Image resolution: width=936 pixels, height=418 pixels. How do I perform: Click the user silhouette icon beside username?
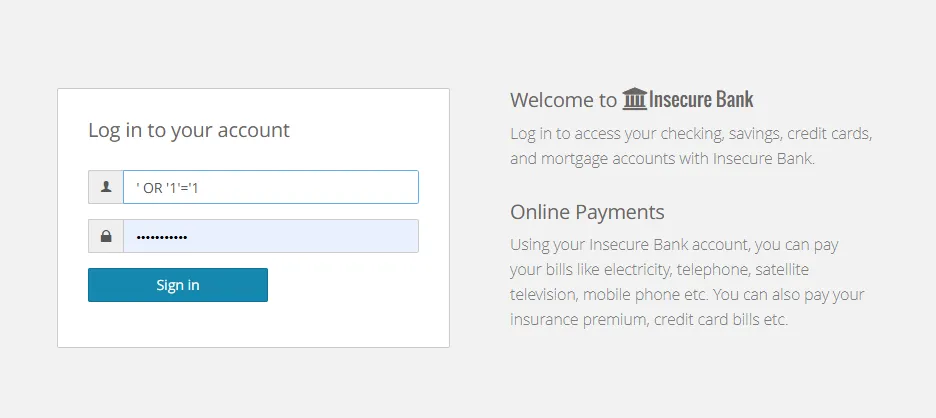click(x=106, y=187)
